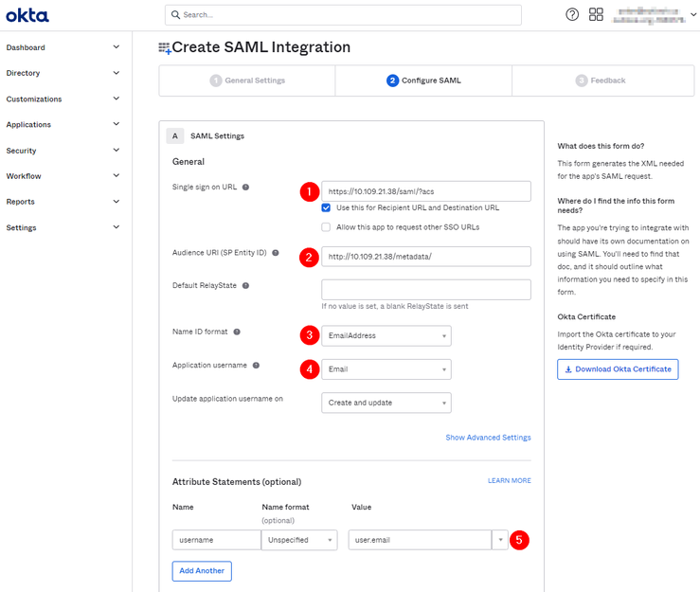Click the Audience URI input field

pyautogui.click(x=426, y=257)
